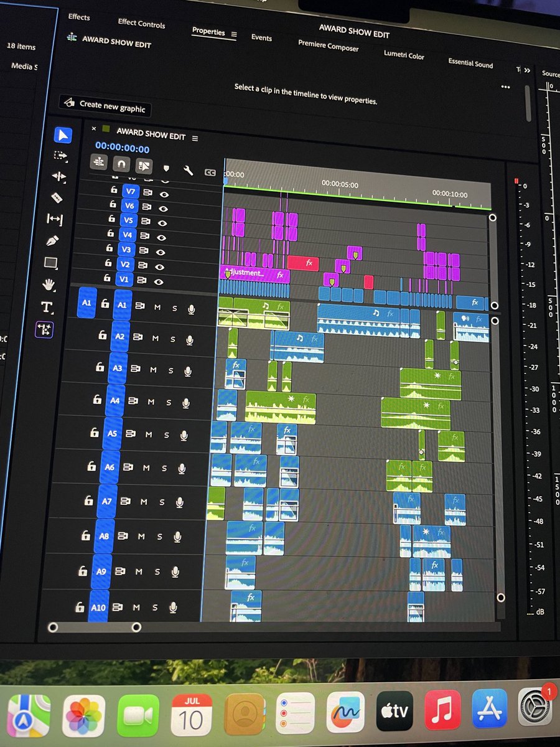
Task: Switch to the Events tab
Action: pos(261,38)
